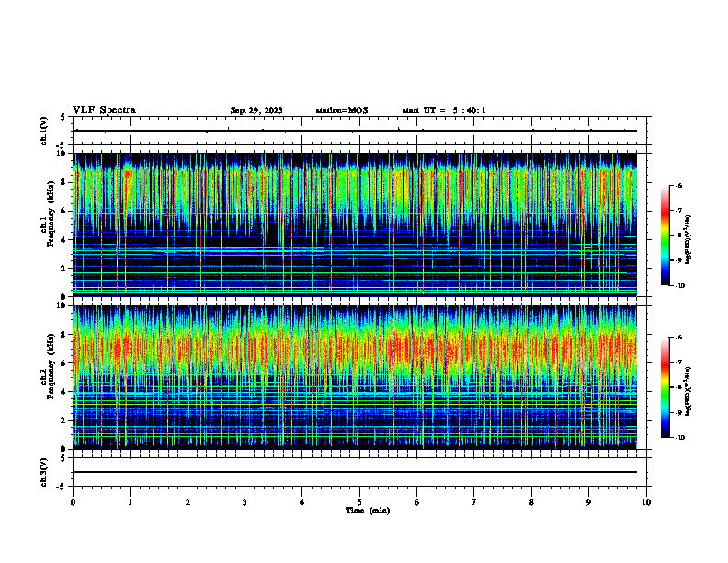Viewport: 728px width, 563px height.
Task: Click the time axis tick label "1"
Action: click(x=130, y=502)
